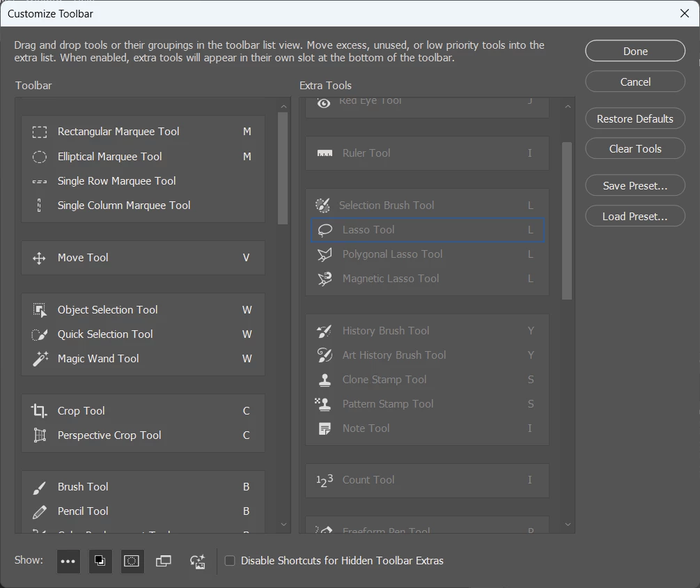Click the Red Eye Tool icon
This screenshot has width=700, height=588.
pos(324,103)
